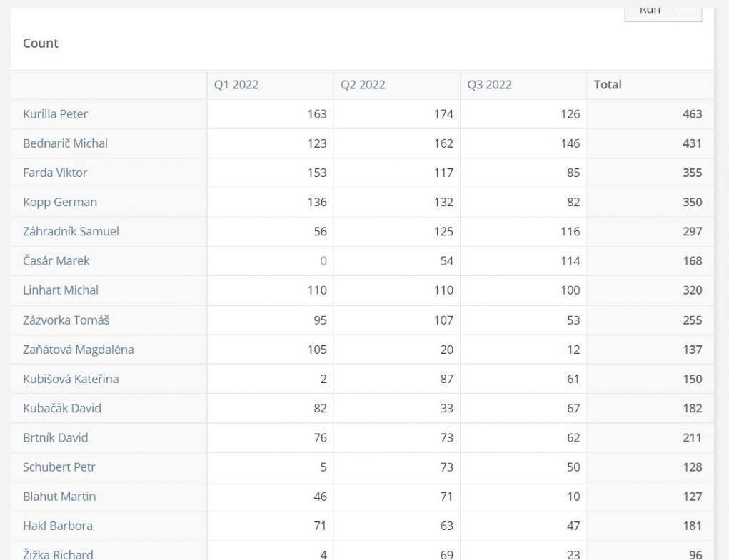Image resolution: width=729 pixels, height=560 pixels.
Task: Select Kopp German Q2 value 132
Action: tap(443, 203)
